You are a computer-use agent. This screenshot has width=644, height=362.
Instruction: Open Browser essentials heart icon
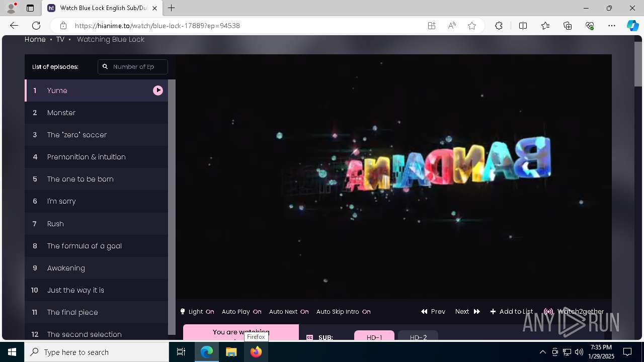point(590,26)
